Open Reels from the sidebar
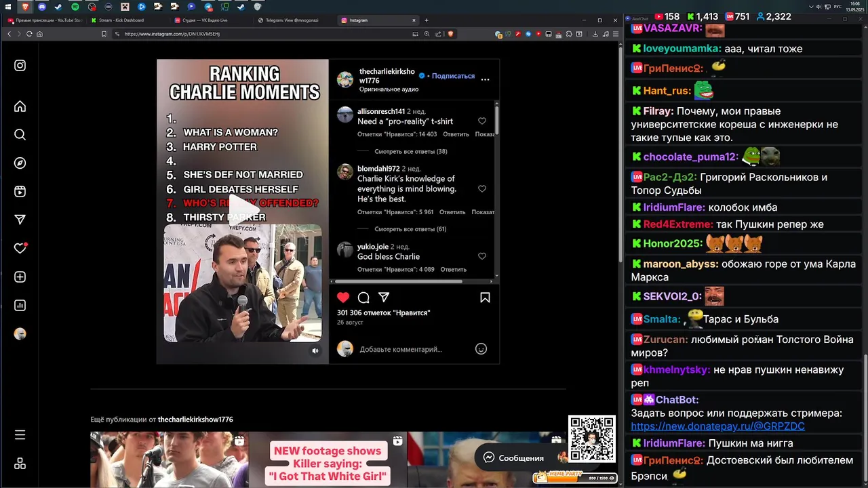The image size is (868, 488). pos(20,192)
